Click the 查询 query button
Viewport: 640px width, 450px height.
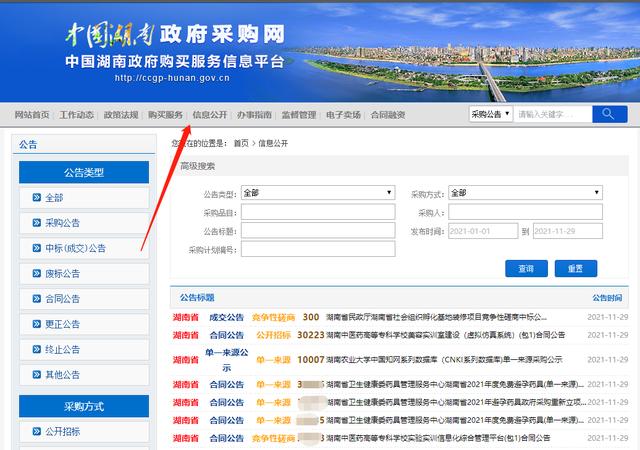click(526, 268)
